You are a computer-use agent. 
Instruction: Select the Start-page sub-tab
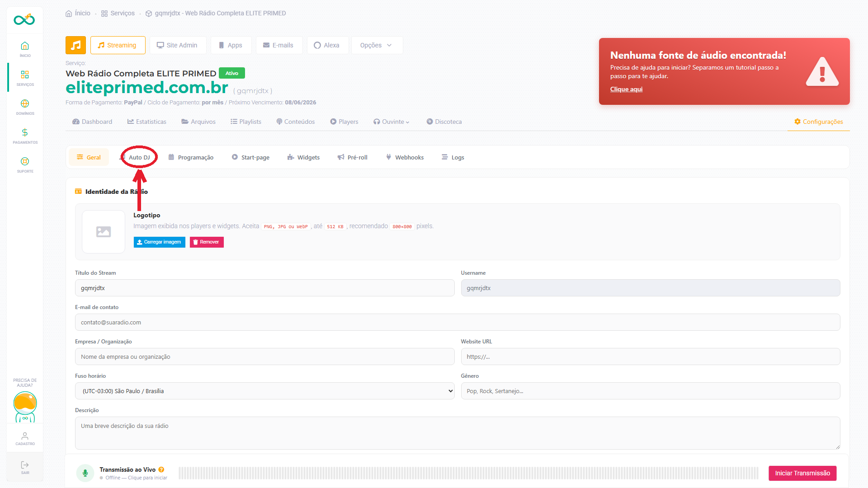(250, 157)
